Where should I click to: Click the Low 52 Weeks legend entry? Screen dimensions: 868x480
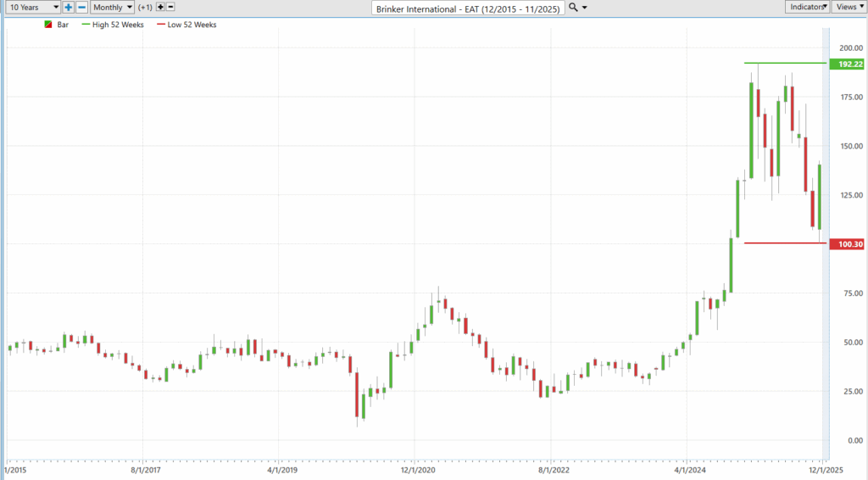pyautogui.click(x=186, y=25)
